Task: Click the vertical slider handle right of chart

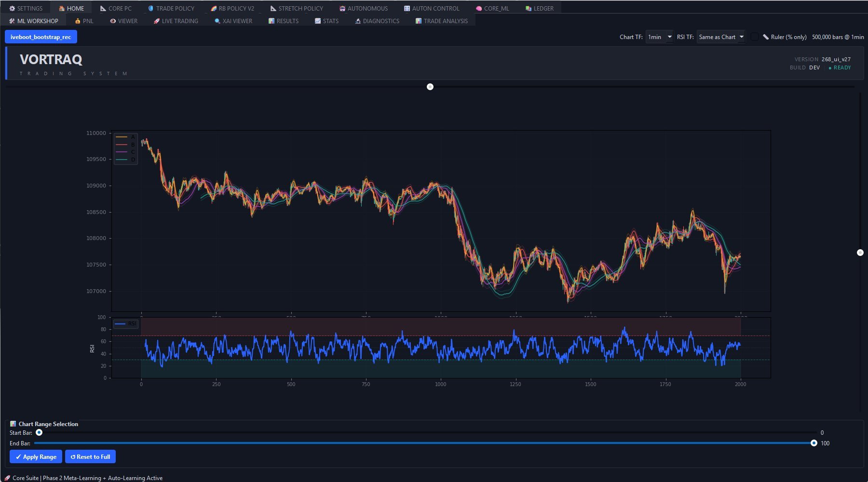Action: coord(860,253)
